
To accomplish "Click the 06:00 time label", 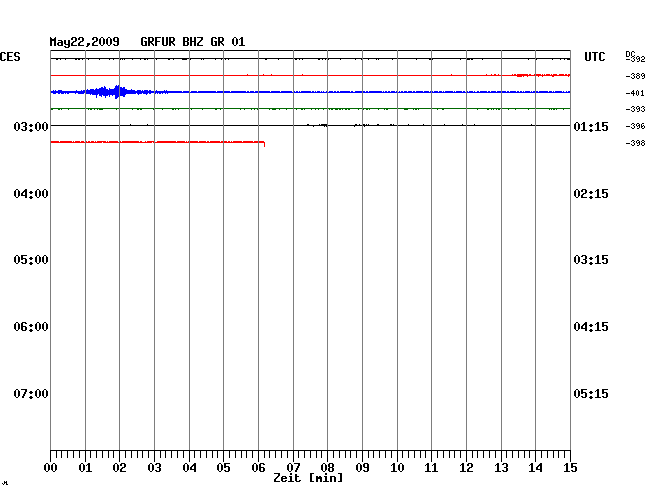I will click(31, 327).
